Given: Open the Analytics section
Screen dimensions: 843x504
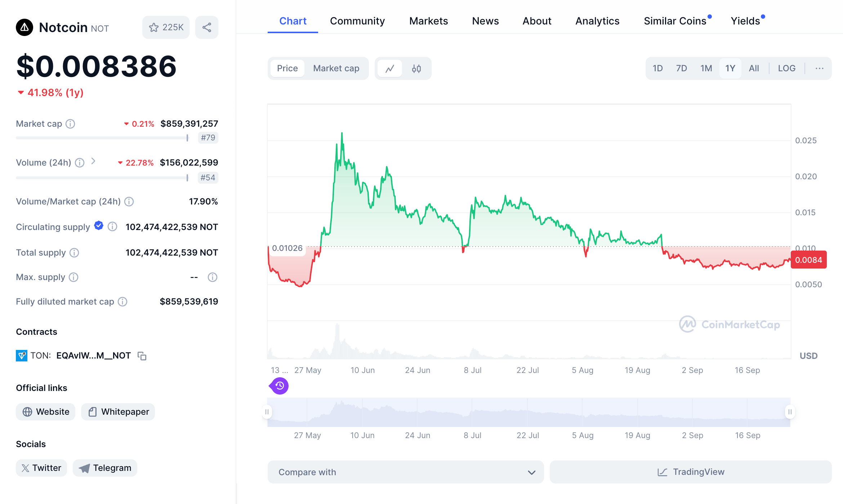Looking at the screenshot, I should pos(597,21).
